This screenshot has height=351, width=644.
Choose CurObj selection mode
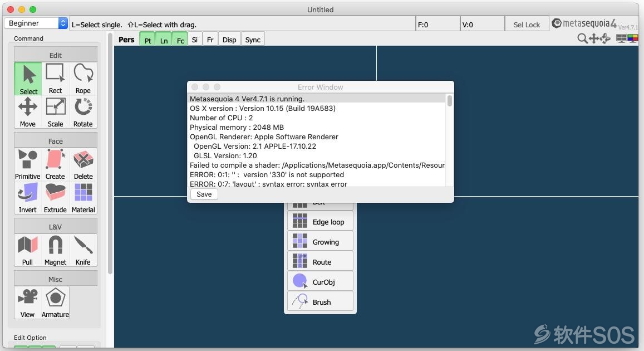321,282
